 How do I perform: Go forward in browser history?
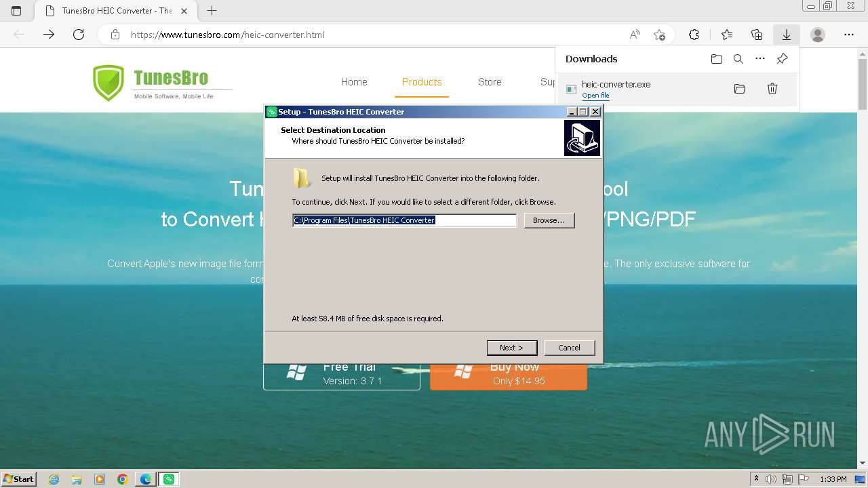[49, 35]
